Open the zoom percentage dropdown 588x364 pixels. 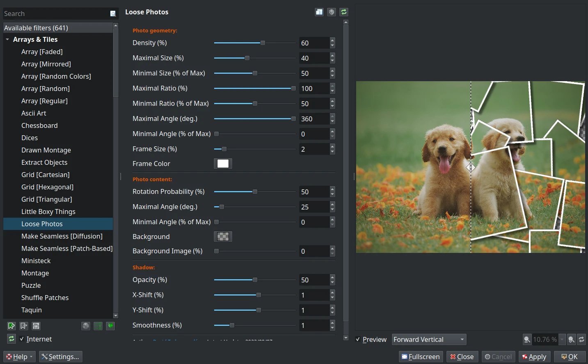(561, 339)
